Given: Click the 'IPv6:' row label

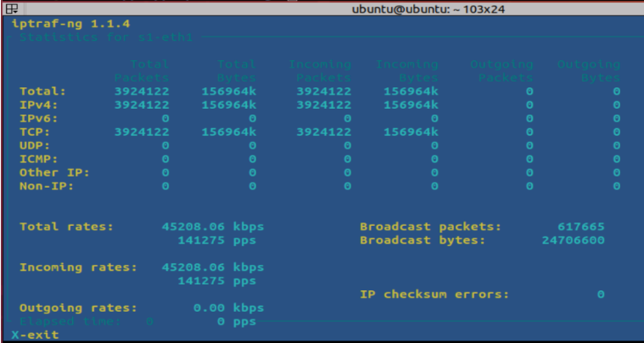Looking at the screenshot, I should tap(39, 119).
